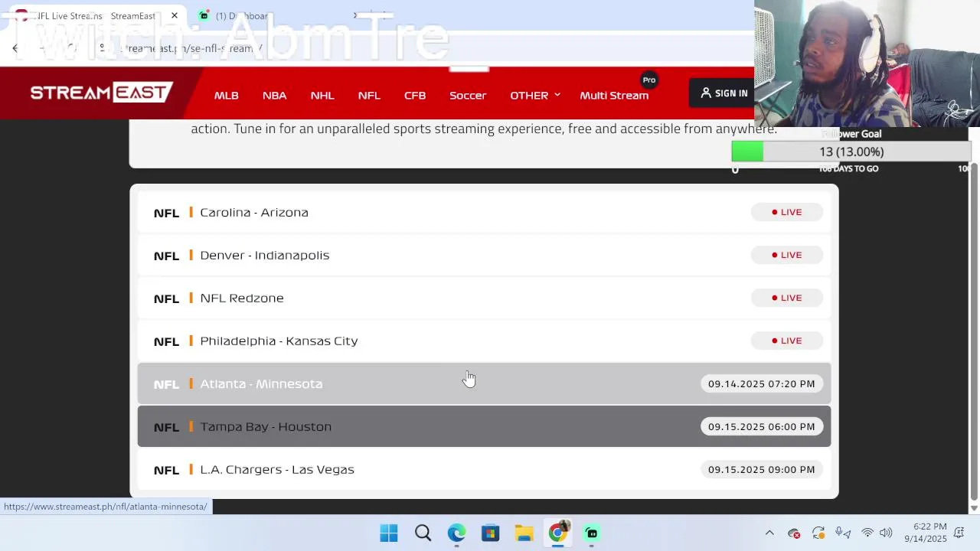Open the Tampa Bay - Houston game
This screenshot has width=980, height=551.
coord(484,426)
